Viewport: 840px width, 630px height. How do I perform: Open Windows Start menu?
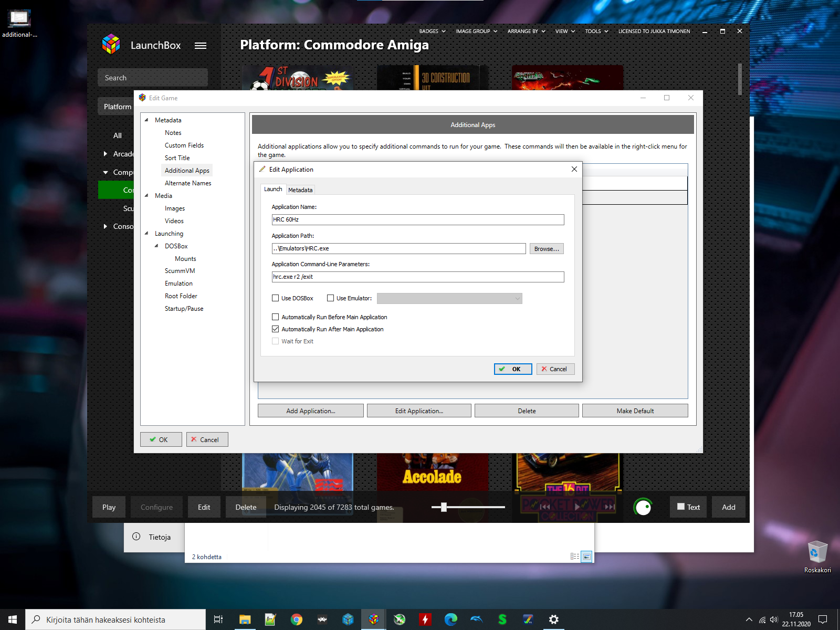[x=13, y=619]
